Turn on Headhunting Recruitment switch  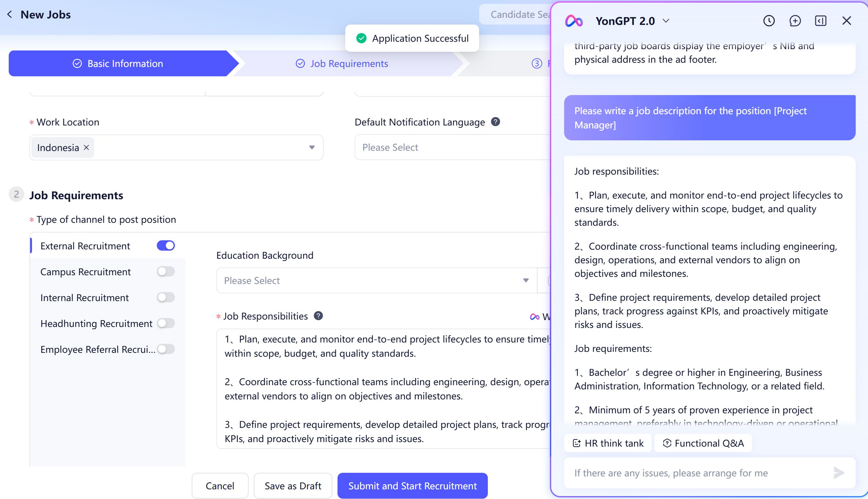(x=166, y=323)
